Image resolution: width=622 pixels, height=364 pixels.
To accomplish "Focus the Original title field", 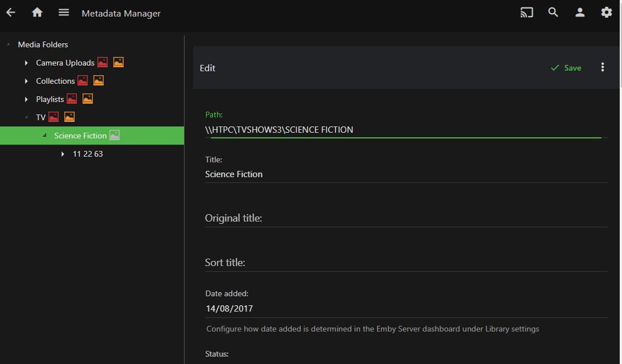I will click(x=406, y=218).
